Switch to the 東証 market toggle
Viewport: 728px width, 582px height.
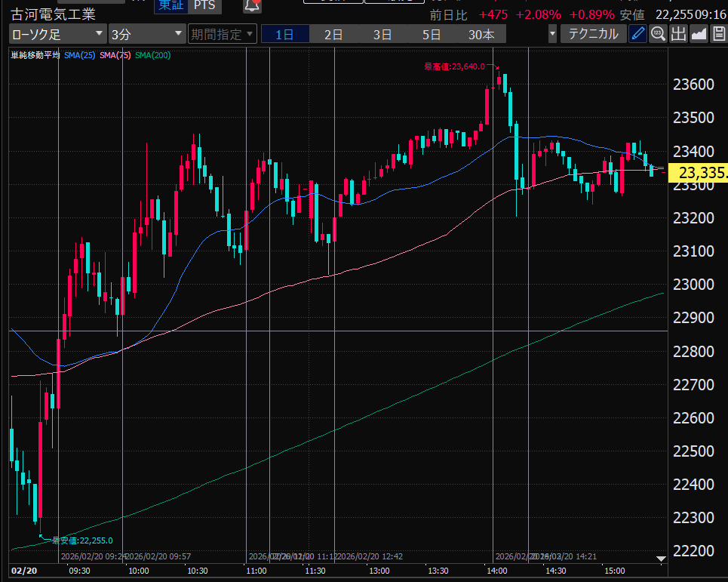click(169, 5)
